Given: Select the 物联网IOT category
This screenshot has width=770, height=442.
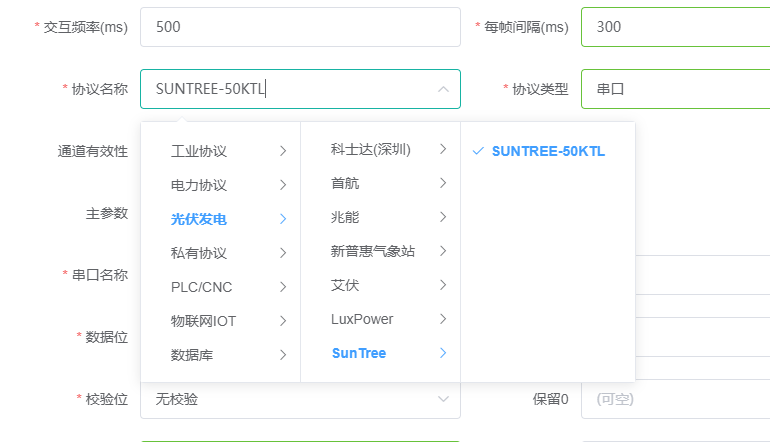Looking at the screenshot, I should 220,321.
